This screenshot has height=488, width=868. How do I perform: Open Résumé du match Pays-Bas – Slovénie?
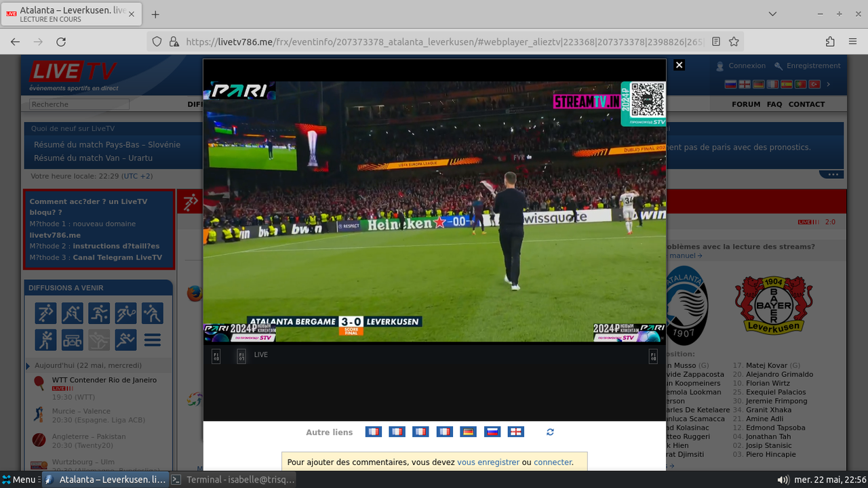[x=107, y=144]
